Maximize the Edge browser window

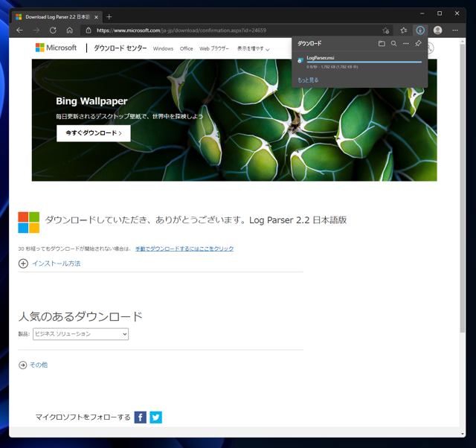click(440, 13)
